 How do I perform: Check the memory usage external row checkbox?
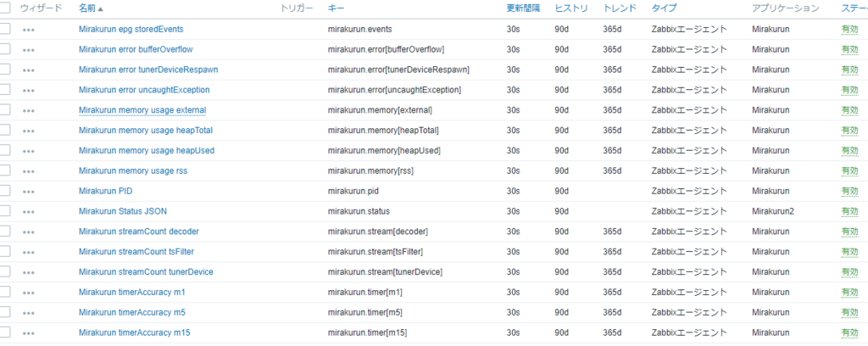[x=5, y=109]
